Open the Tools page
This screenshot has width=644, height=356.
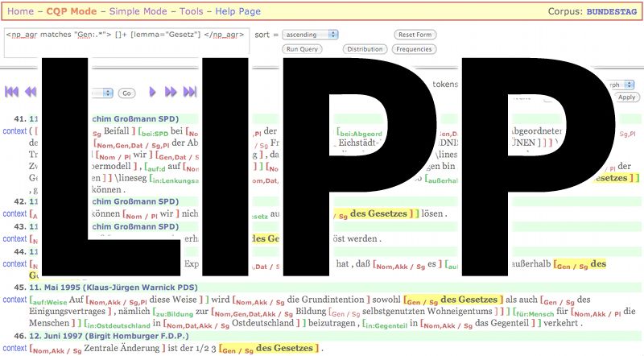(192, 11)
